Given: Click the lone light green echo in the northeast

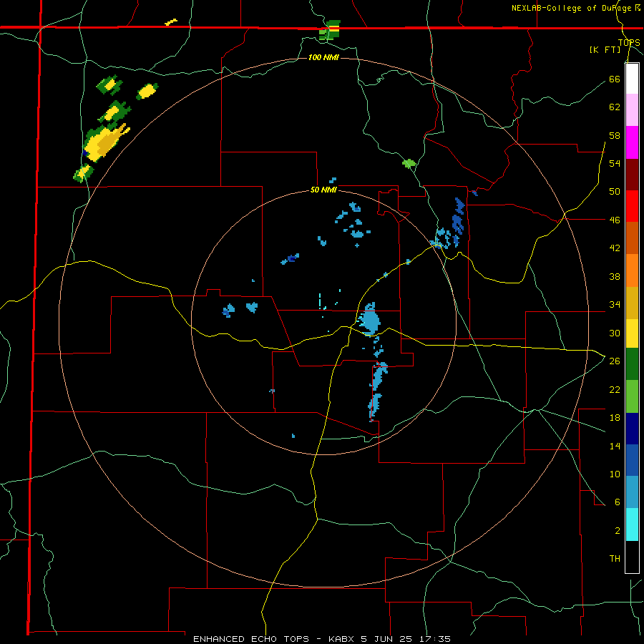Looking at the screenshot, I should (409, 164).
